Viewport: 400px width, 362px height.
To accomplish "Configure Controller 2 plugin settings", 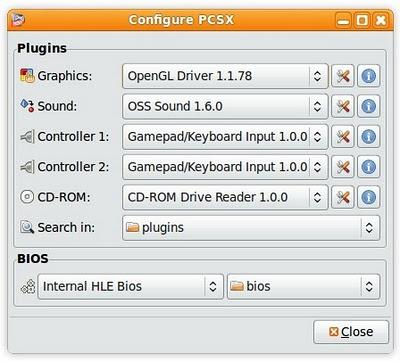I will [343, 167].
